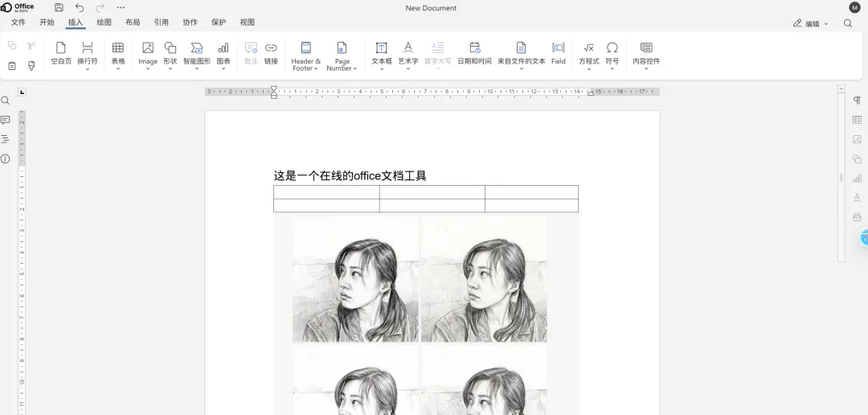Insert a blank page (空白页)
This screenshot has width=868, height=415.
61,54
